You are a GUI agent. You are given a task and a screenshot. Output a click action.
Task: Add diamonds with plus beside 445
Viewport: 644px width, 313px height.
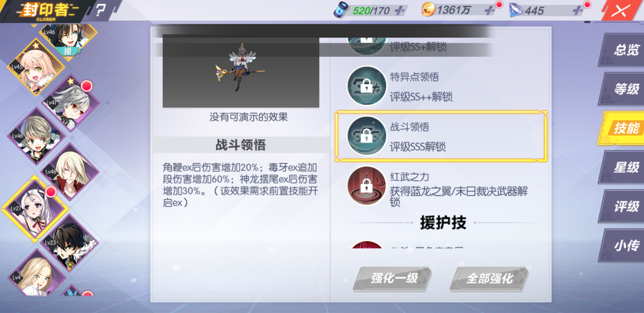click(577, 10)
